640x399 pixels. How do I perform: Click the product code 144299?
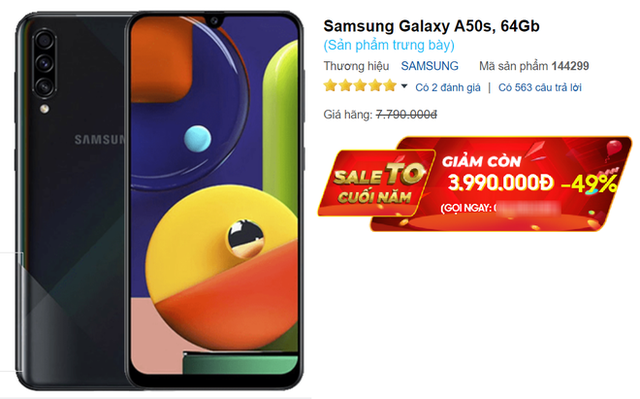point(570,66)
